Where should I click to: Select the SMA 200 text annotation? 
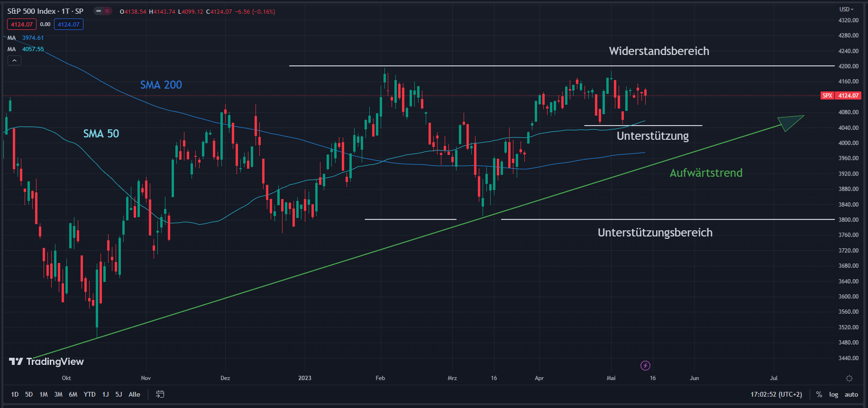coord(161,85)
